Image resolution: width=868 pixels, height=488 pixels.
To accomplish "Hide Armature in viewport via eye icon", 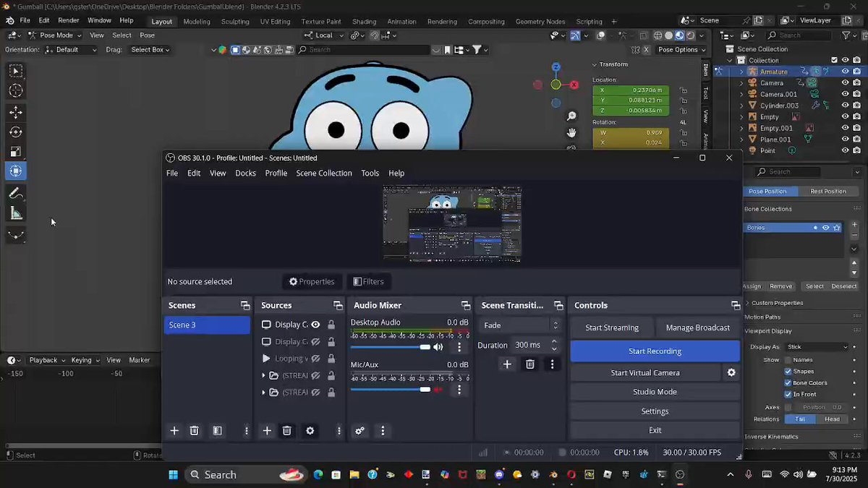I will coord(845,72).
